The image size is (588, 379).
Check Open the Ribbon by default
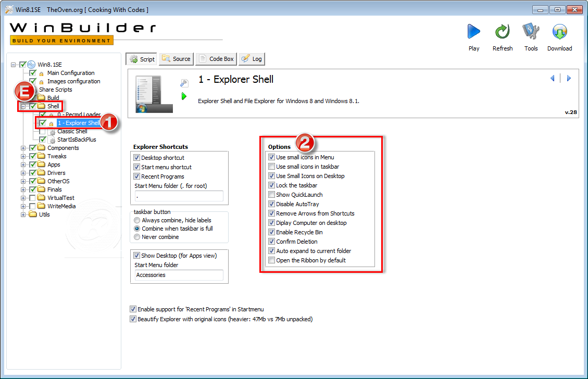272,260
